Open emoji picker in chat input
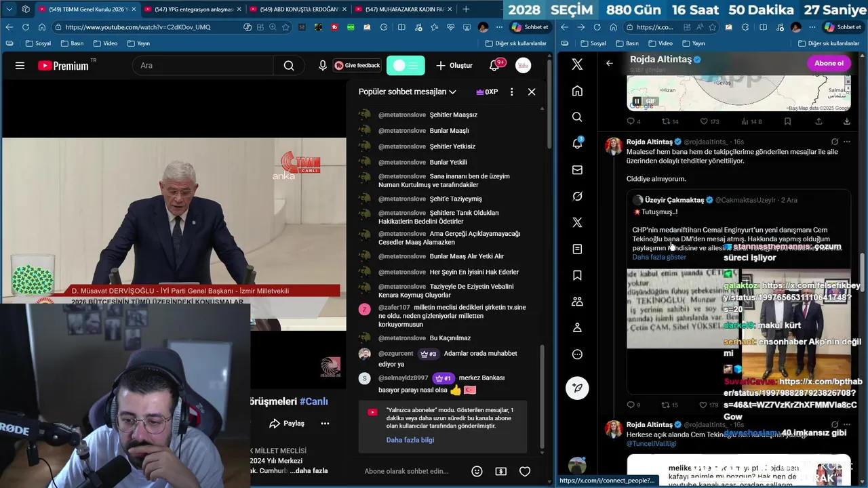Image resolution: width=868 pixels, height=488 pixels. pos(477,471)
